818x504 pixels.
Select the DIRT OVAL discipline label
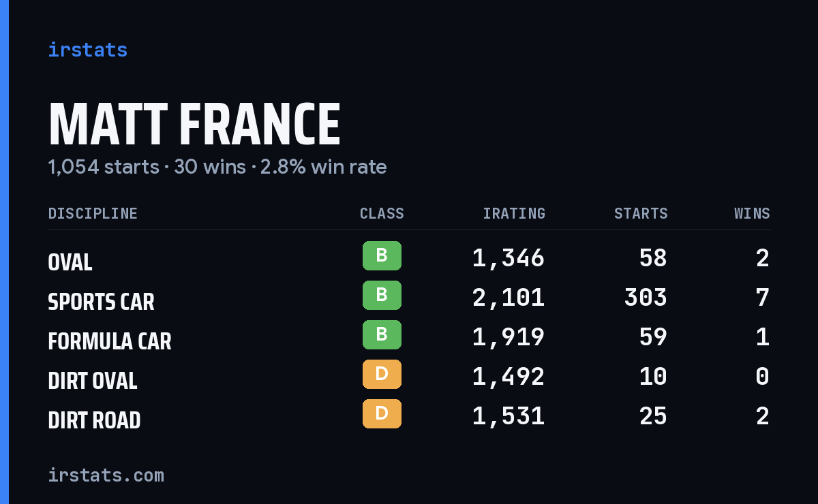coord(93,381)
